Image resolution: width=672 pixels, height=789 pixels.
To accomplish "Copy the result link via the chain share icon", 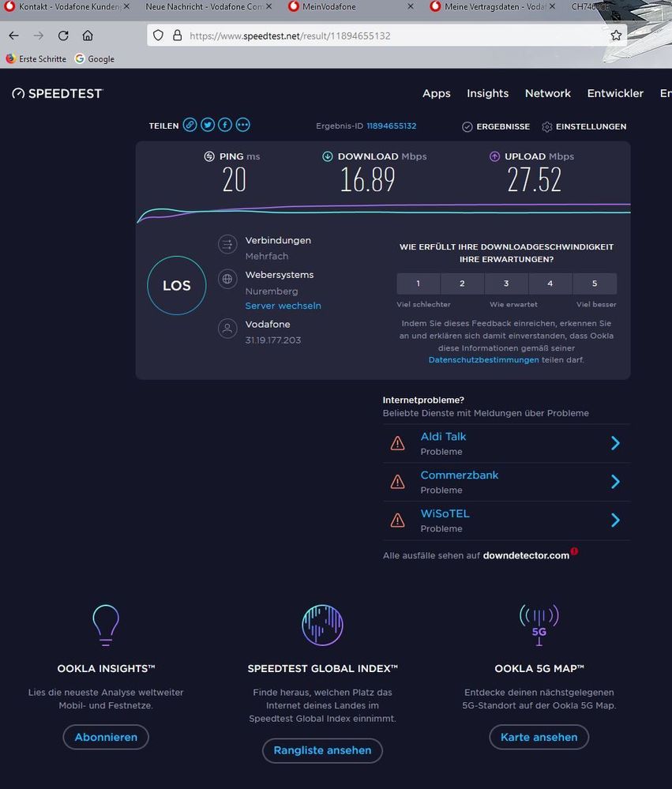I will pyautogui.click(x=190, y=125).
